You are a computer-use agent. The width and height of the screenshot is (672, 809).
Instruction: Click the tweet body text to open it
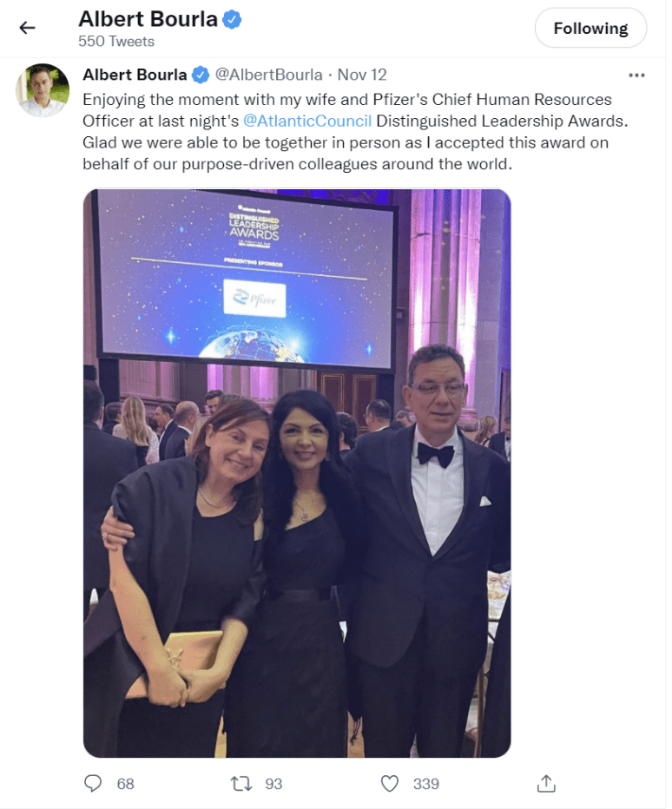pyautogui.click(x=355, y=132)
